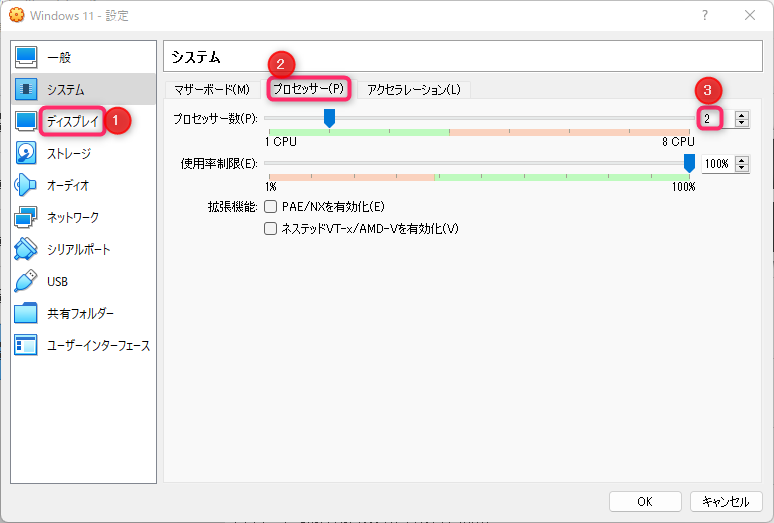774x523 pixels.
Task: Open ディスプレイ category label
Action: 73,121
